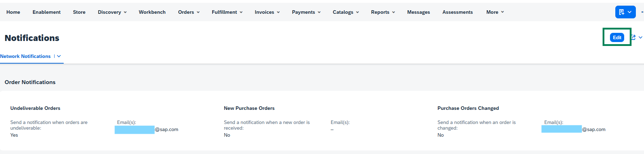
Task: Navigate to Assessments
Action: click(457, 12)
